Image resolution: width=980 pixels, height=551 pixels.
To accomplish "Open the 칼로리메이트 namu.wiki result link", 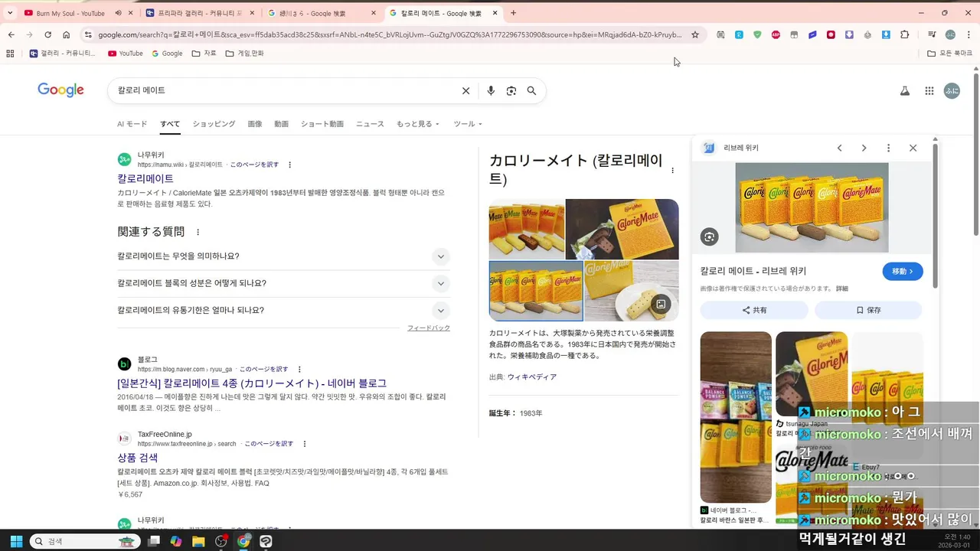I will click(x=145, y=178).
